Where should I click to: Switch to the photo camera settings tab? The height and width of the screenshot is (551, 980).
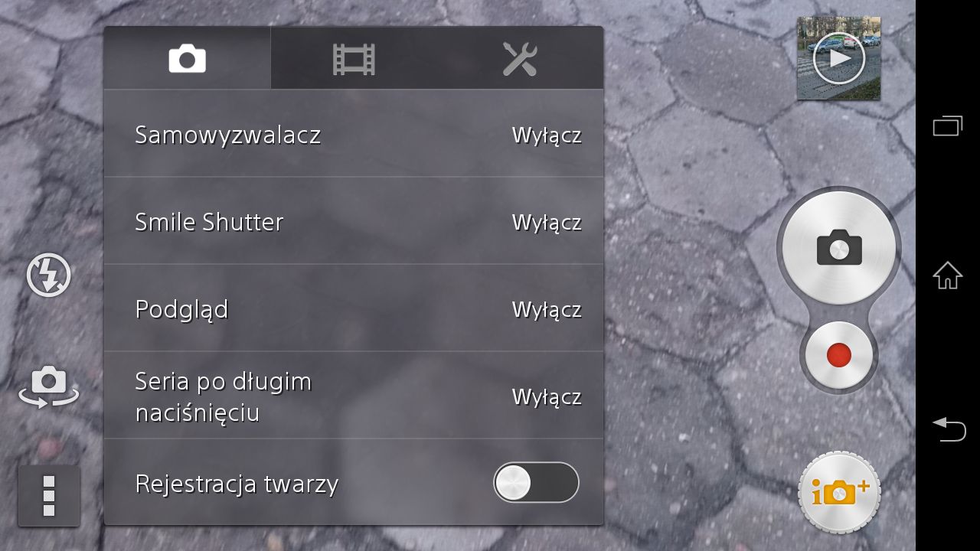188,58
